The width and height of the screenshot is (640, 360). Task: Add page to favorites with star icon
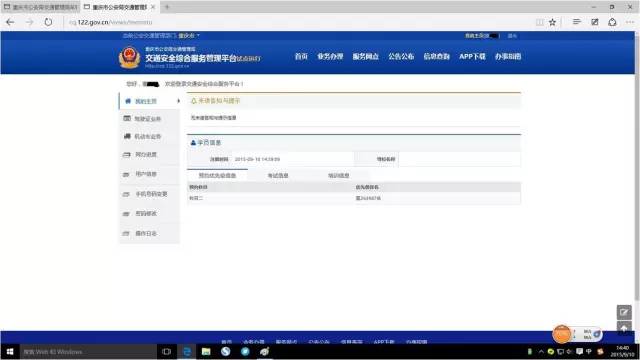552,22
